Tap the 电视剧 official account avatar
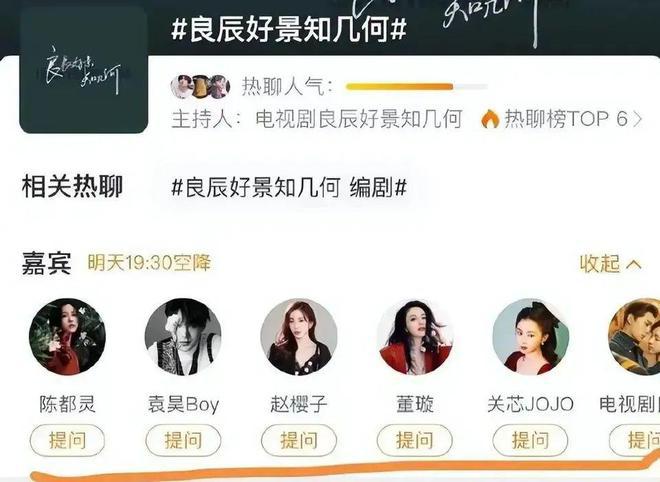 [x=634, y=337]
